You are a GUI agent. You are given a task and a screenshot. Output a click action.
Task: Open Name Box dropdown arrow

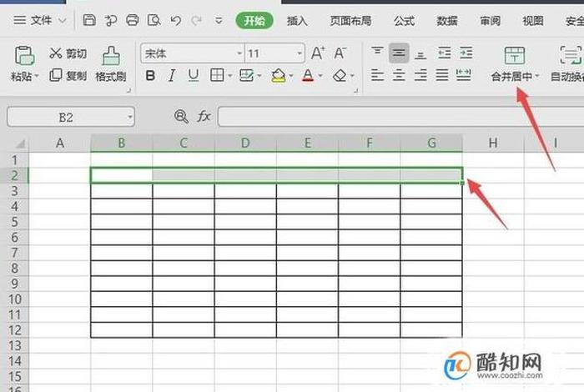pos(129,118)
